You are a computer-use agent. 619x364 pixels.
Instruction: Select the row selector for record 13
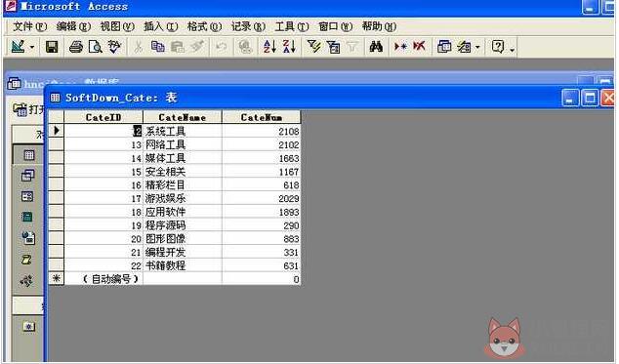pos(56,144)
